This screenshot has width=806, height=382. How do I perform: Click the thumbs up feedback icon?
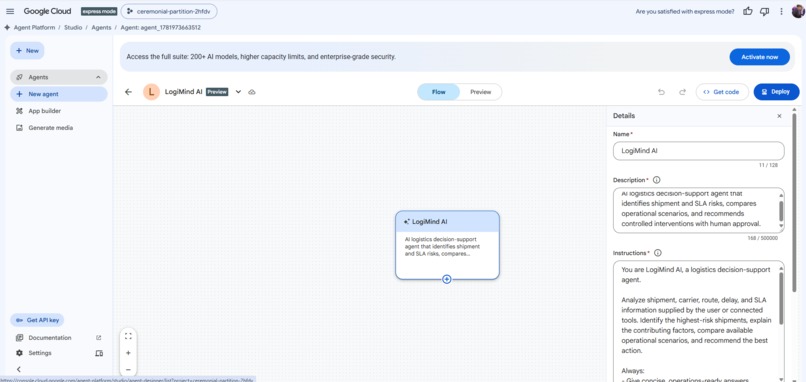(748, 11)
